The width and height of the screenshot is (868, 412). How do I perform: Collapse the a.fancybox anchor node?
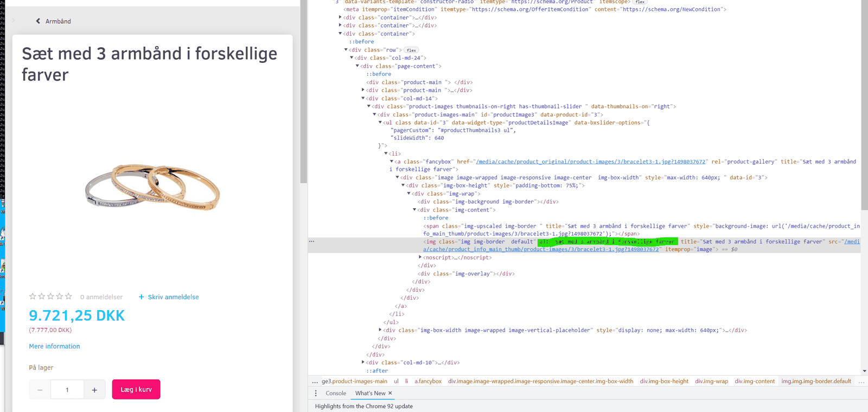point(392,162)
